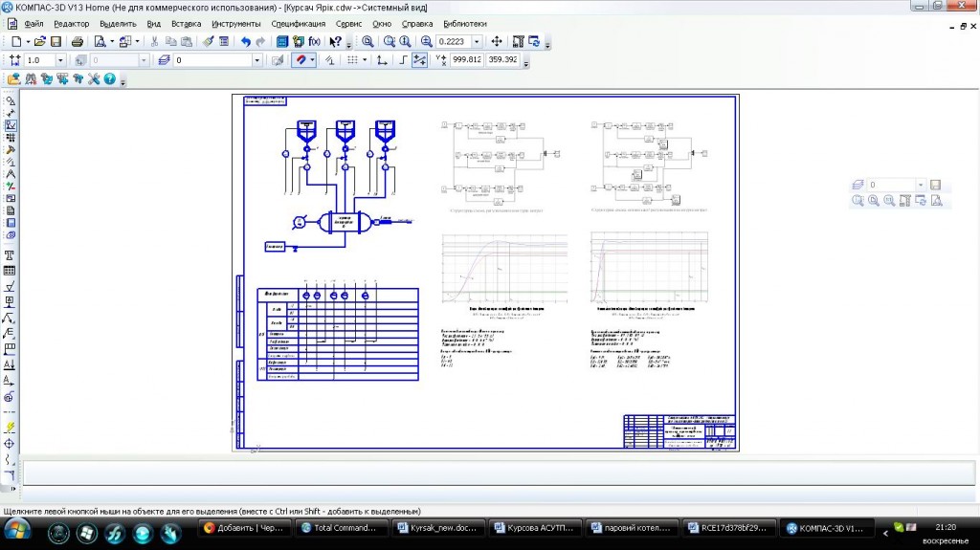Save the drawing using floppy disk icon

point(56,41)
